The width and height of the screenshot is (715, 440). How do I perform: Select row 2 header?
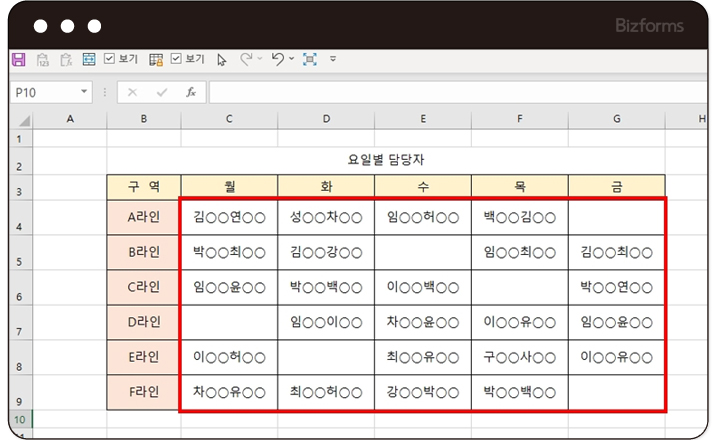pos(20,161)
